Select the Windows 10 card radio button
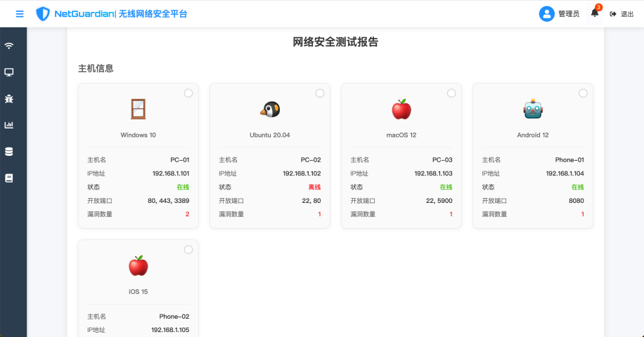The image size is (644, 337). click(x=188, y=93)
